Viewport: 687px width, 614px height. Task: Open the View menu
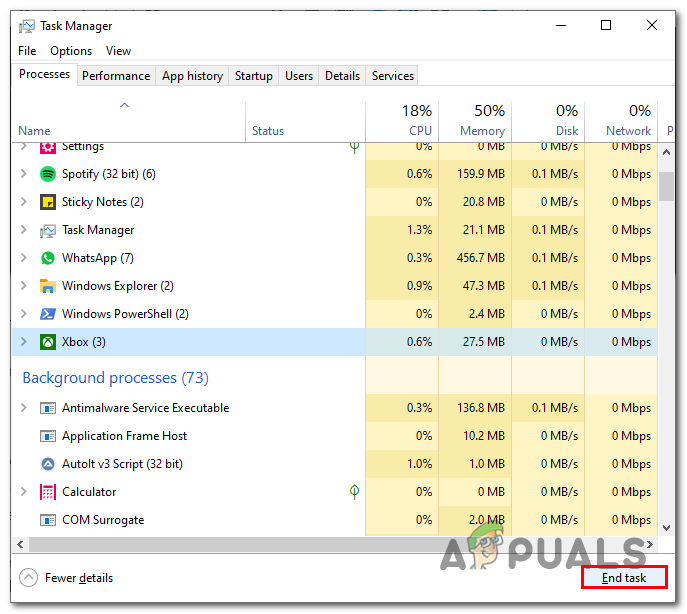[118, 51]
